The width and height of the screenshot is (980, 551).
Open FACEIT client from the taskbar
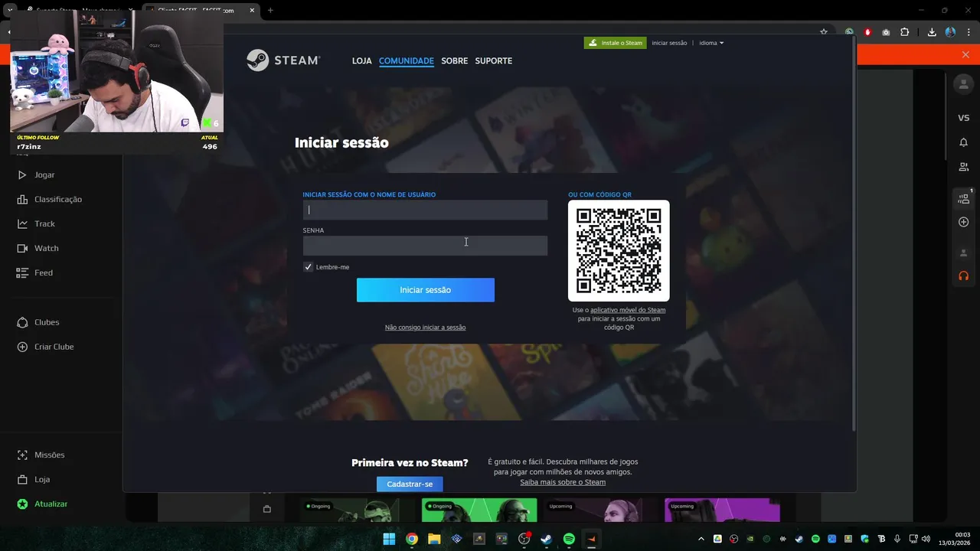[x=591, y=539]
